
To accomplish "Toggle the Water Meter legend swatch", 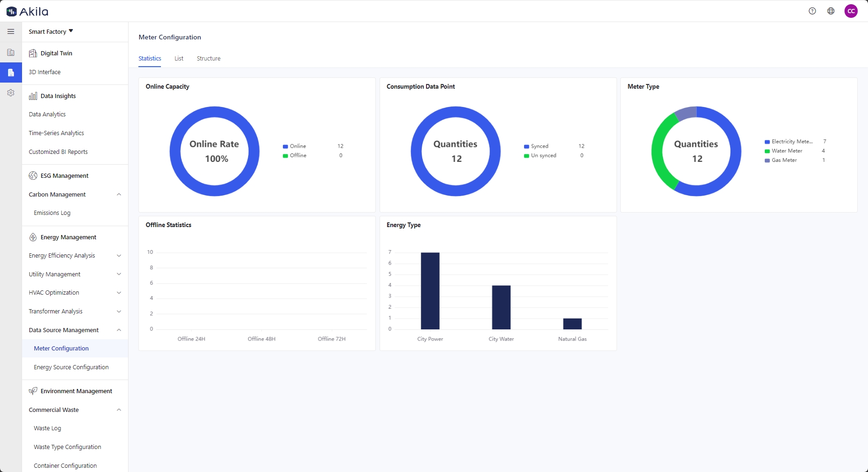I will pos(767,151).
